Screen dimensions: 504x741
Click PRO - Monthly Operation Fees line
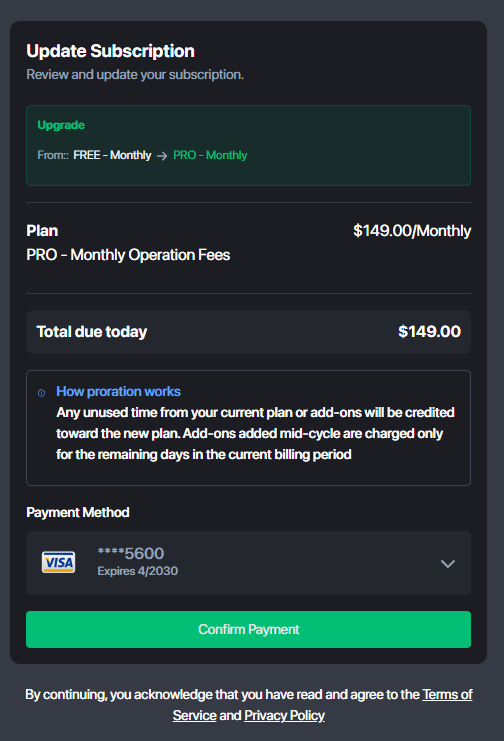click(x=128, y=255)
